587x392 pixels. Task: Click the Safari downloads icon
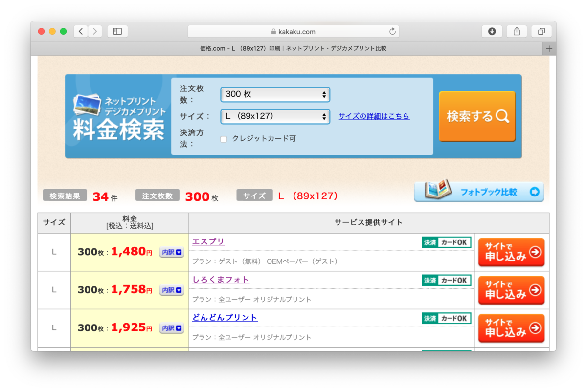492,31
